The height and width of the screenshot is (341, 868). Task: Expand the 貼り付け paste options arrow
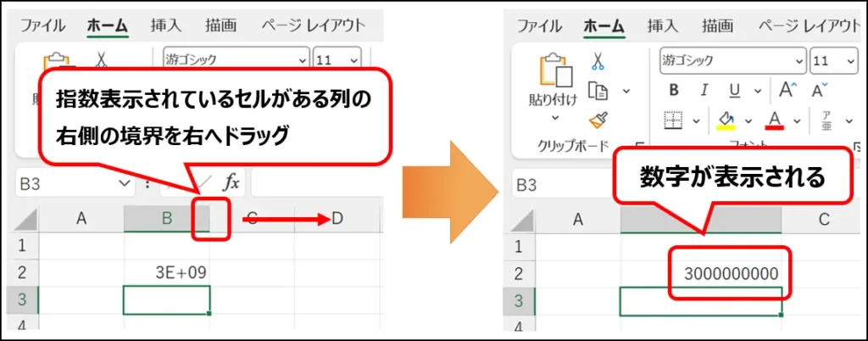557,117
